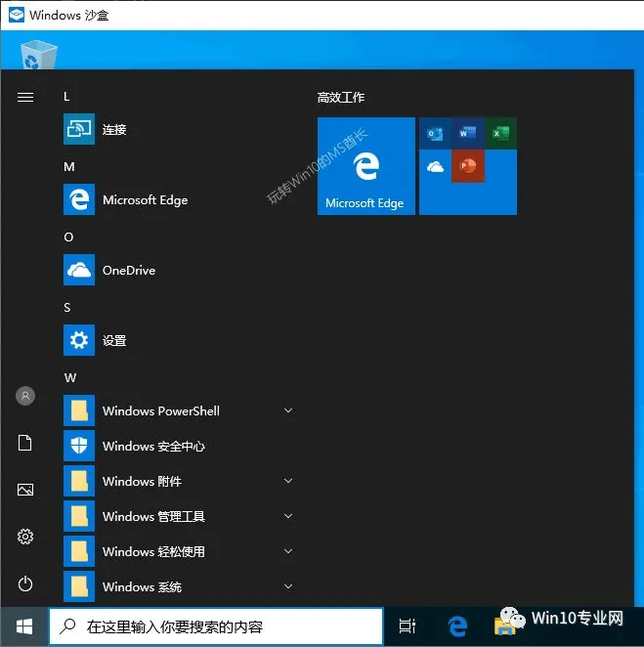Screen dimensions: 644x647
Task: Click the 连接 label in the app list
Action: 114,130
